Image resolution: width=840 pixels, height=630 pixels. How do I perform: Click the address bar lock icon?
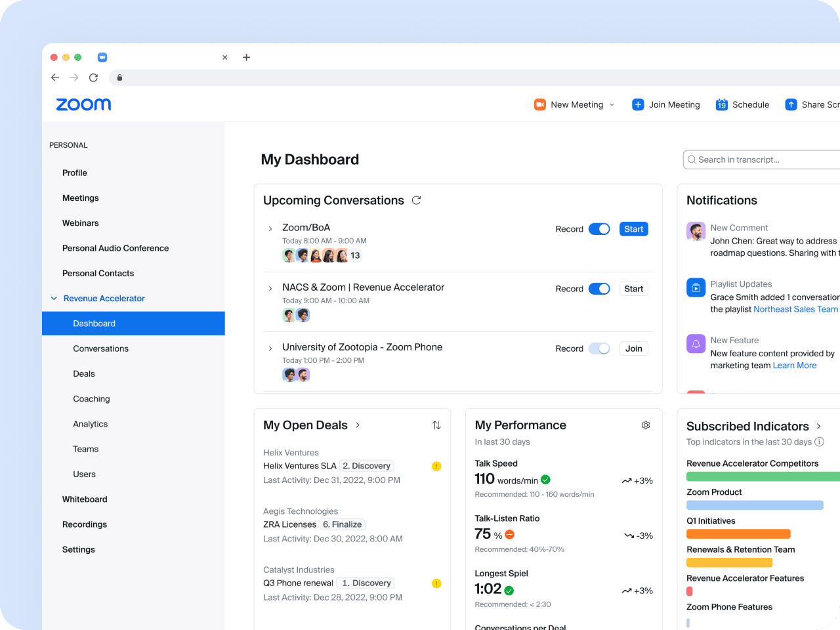tap(119, 77)
